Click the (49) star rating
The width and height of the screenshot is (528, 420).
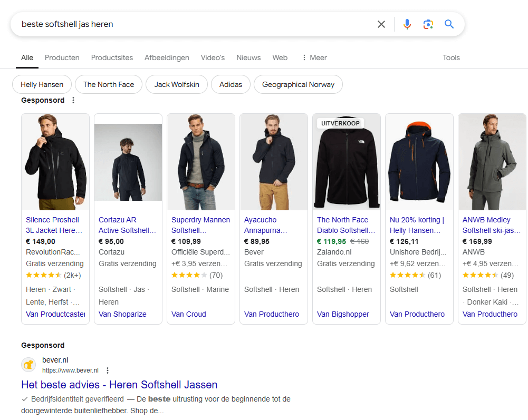[x=488, y=275]
